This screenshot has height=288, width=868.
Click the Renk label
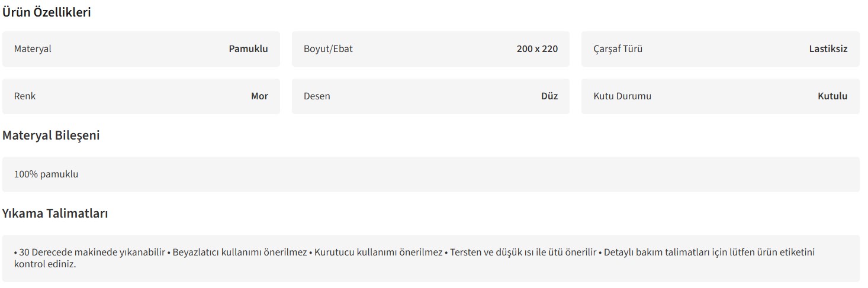(x=25, y=96)
